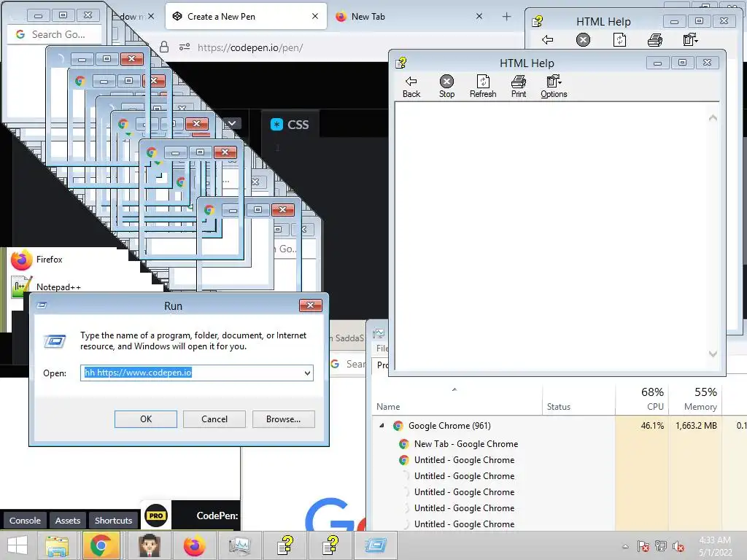Open the CodePen Console panel
Screen dimensions: 747x560
(25, 521)
